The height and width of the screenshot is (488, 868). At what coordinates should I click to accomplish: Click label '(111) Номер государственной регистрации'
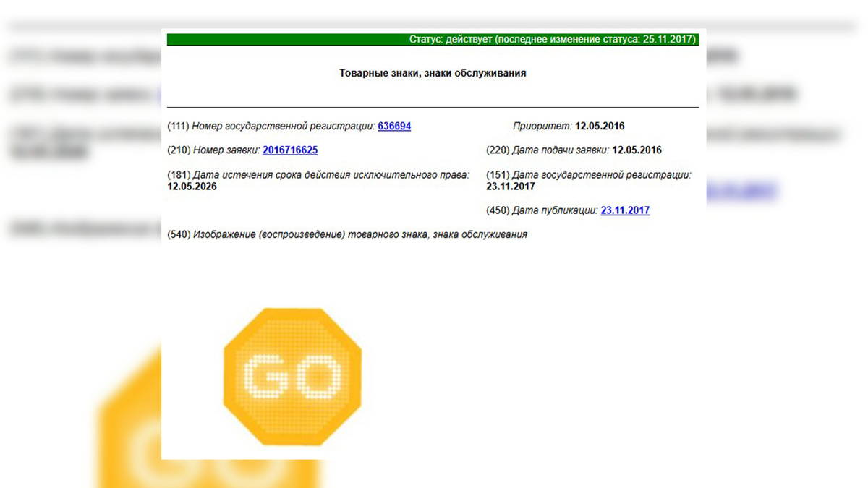click(271, 126)
